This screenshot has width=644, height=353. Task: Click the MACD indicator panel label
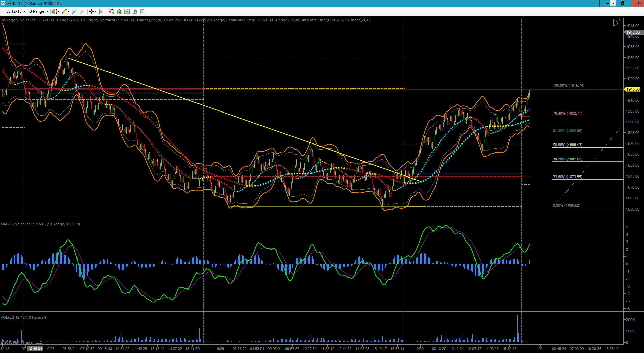pos(40,224)
